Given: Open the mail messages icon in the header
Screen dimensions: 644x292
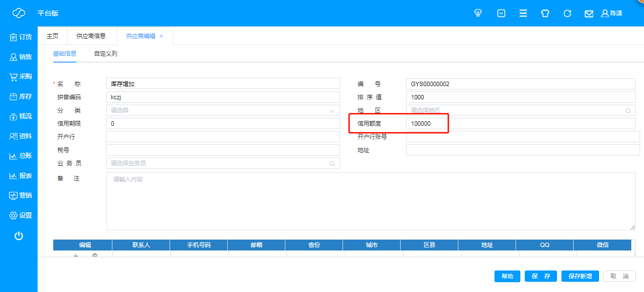Looking at the screenshot, I should click(x=589, y=13).
